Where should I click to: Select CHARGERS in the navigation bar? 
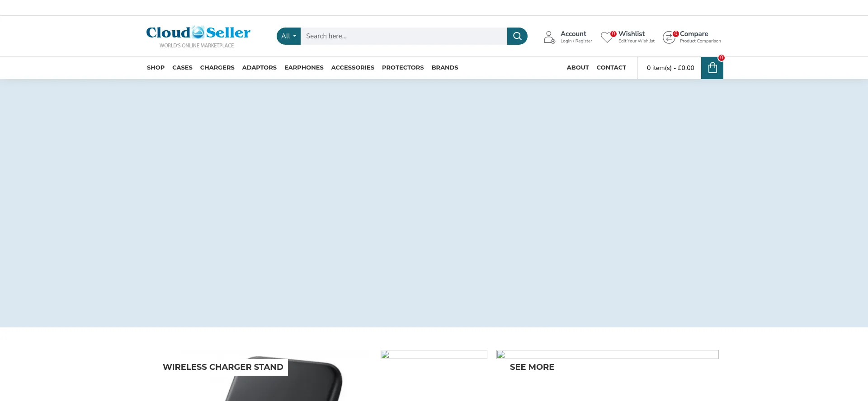click(217, 68)
